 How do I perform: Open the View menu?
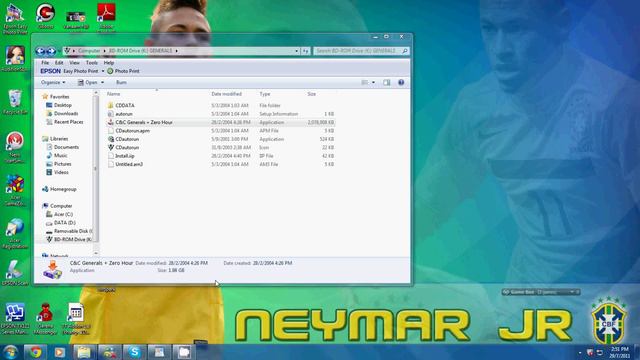point(74,63)
